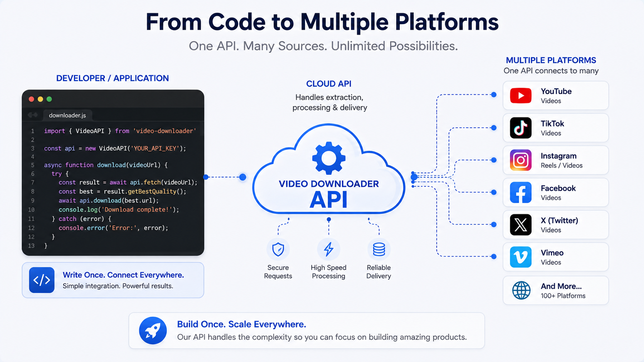Click the Reliable Delivery label
The height and width of the screenshot is (362, 644).
pos(379,272)
